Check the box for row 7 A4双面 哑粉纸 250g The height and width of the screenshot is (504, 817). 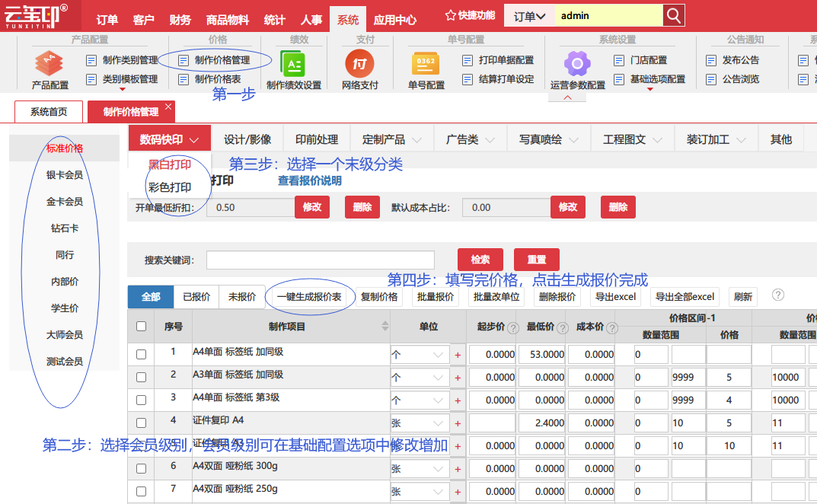(x=141, y=492)
